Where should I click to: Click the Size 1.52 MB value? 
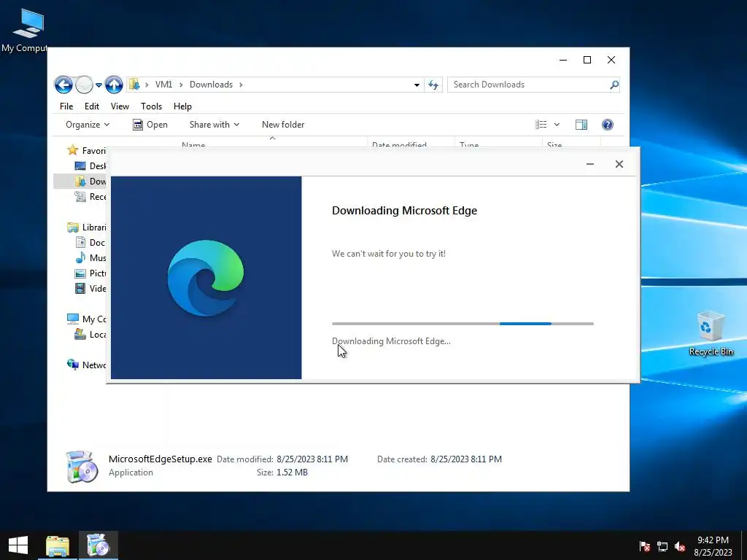[292, 472]
